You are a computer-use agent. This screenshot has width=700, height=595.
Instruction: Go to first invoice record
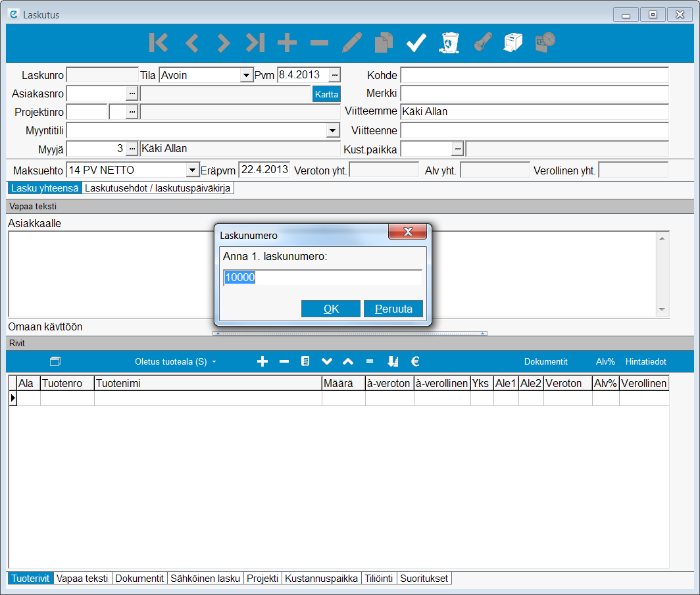(159, 43)
